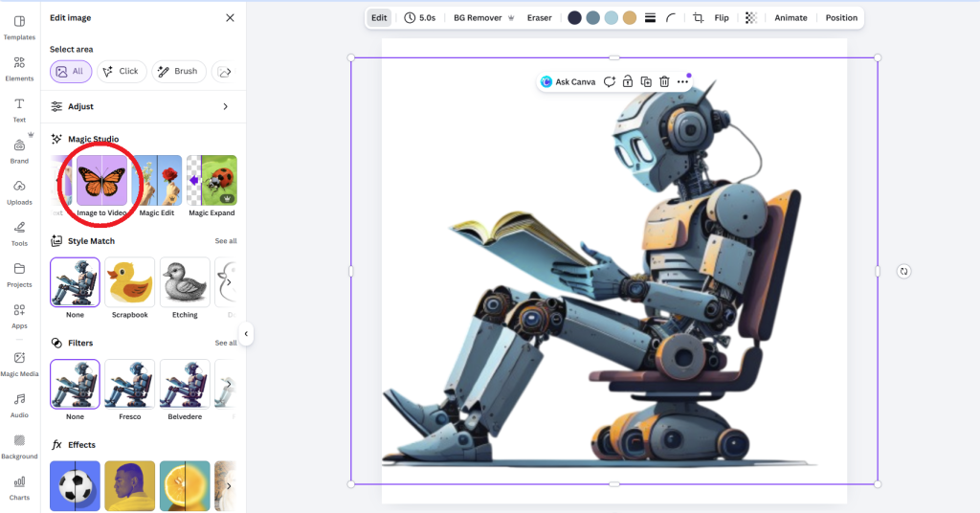Click the corner rounding icon
The width and height of the screenshot is (980, 513).
pos(671,17)
